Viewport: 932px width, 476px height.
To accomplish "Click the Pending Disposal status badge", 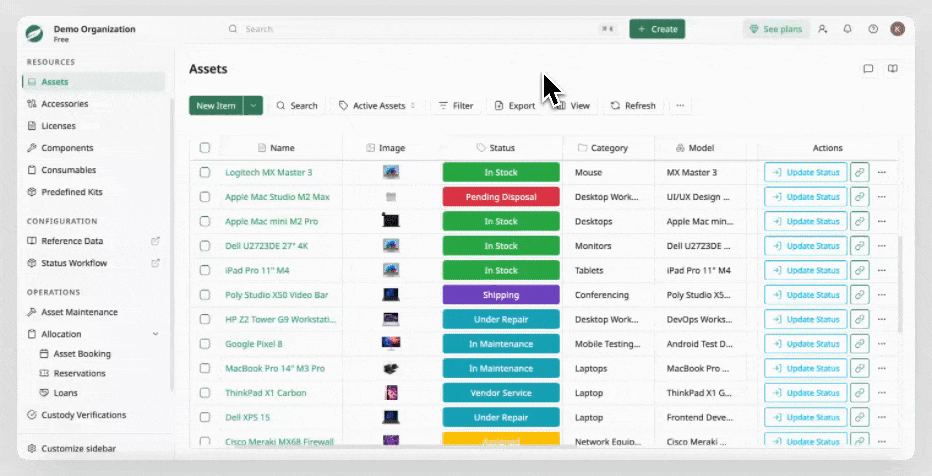I will pyautogui.click(x=501, y=197).
